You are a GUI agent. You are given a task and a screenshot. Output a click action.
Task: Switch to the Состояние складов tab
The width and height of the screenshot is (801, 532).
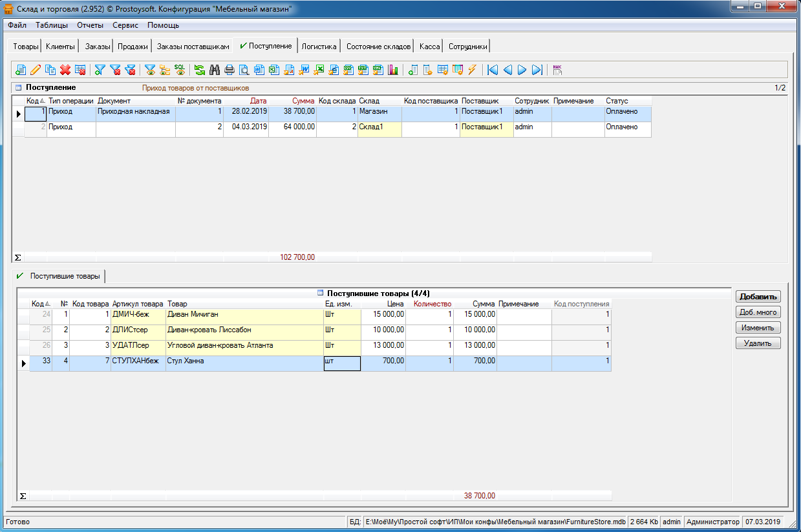click(378, 47)
